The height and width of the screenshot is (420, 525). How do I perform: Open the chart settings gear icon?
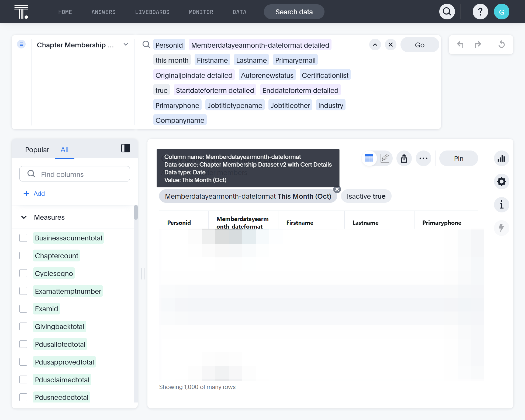point(502,181)
